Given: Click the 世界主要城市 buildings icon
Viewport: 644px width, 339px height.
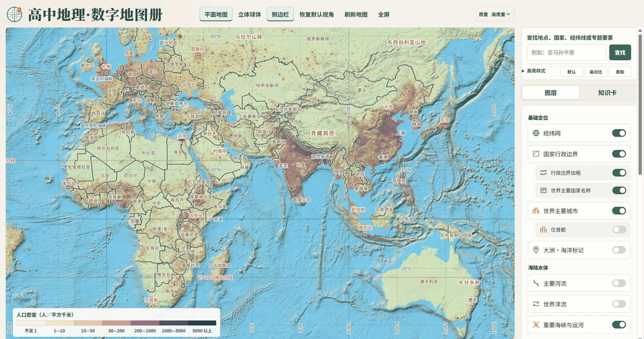Looking at the screenshot, I should pos(536,211).
